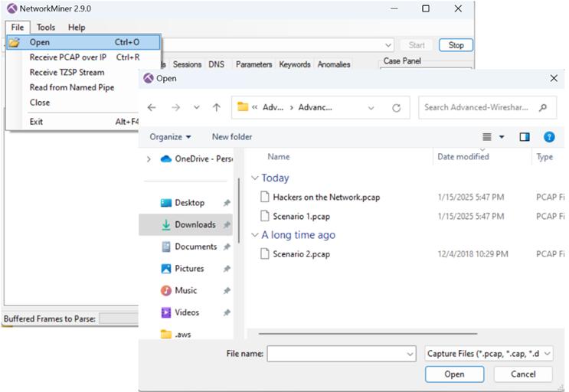The width and height of the screenshot is (569, 392).
Task: Collapse the Today file group
Action: tap(255, 178)
